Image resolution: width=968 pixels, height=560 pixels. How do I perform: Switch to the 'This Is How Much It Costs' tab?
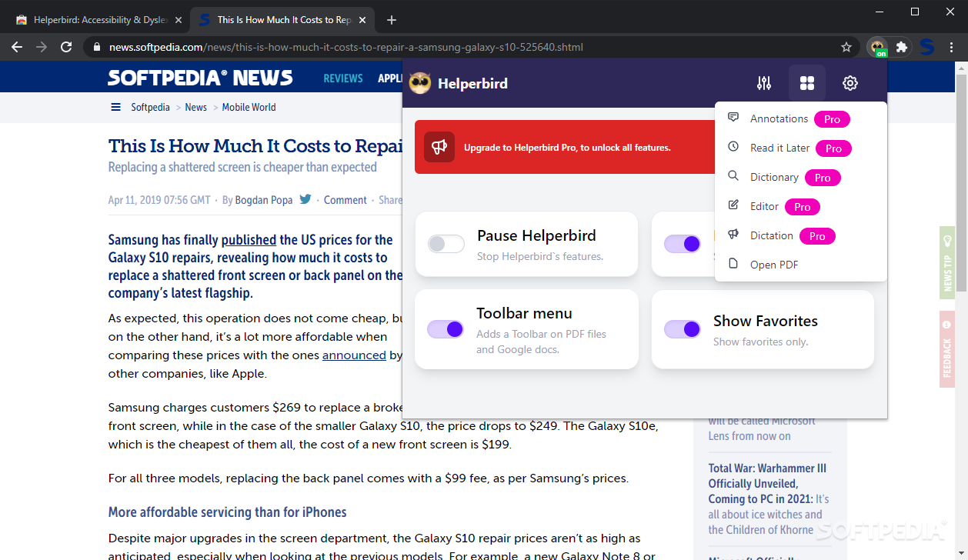click(283, 20)
